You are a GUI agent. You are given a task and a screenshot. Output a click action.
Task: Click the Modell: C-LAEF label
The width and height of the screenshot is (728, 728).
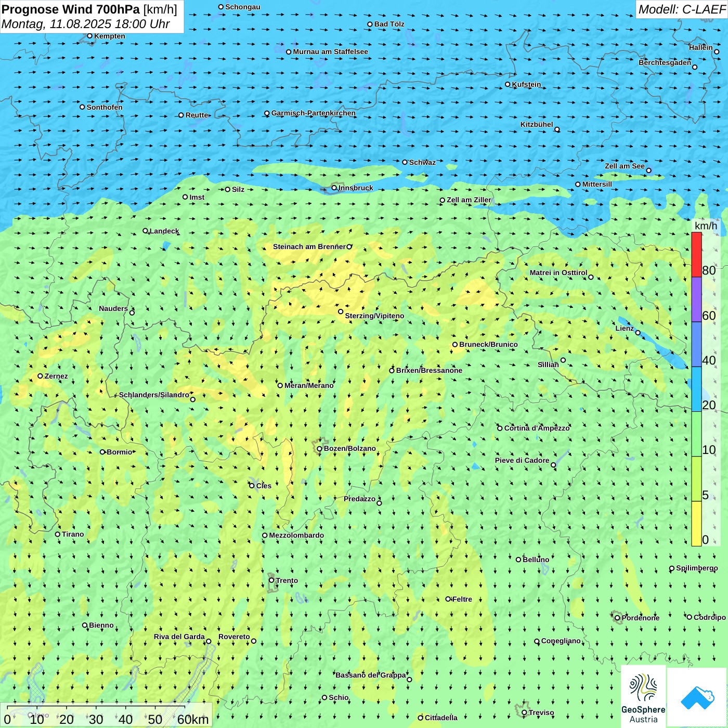(x=682, y=9)
